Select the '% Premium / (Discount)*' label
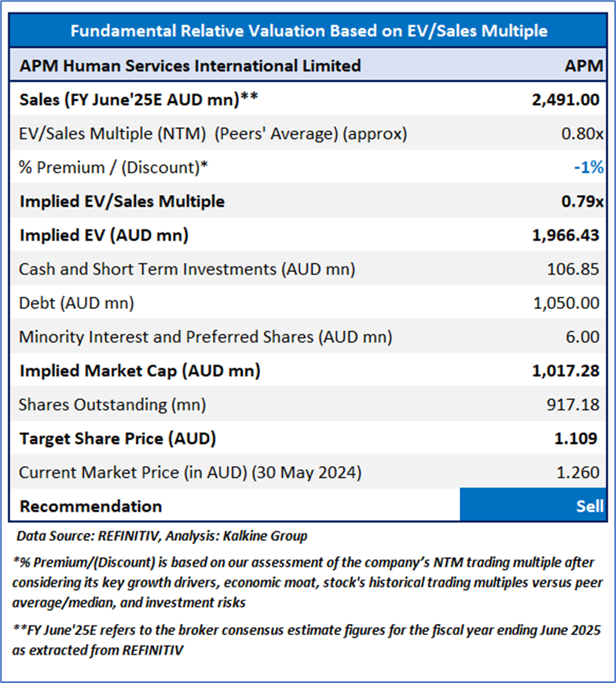Image resolution: width=616 pixels, height=683 pixels. click(114, 167)
